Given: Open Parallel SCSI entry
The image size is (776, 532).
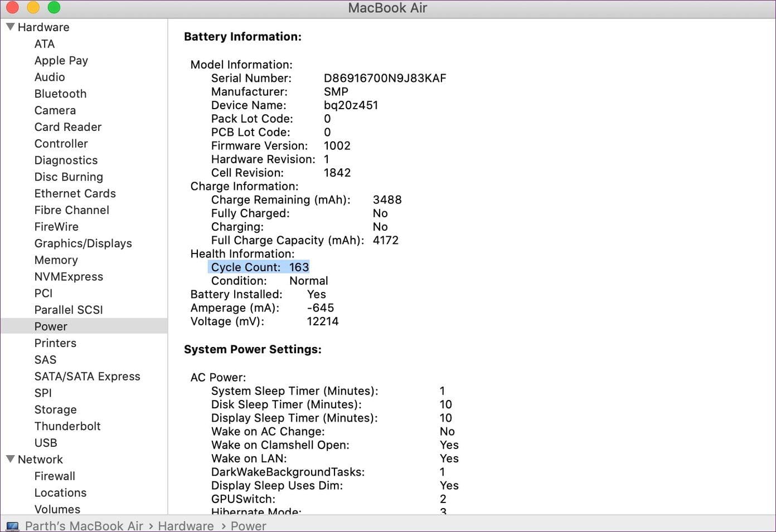Looking at the screenshot, I should (69, 310).
